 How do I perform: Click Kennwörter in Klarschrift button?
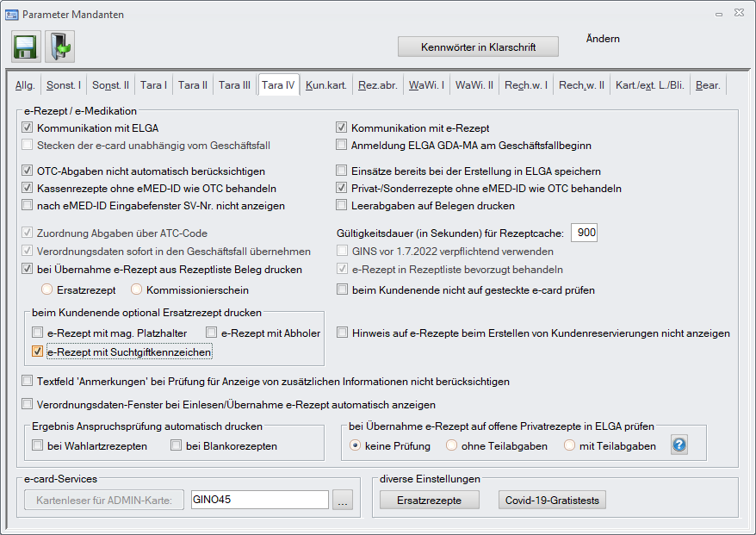click(478, 47)
